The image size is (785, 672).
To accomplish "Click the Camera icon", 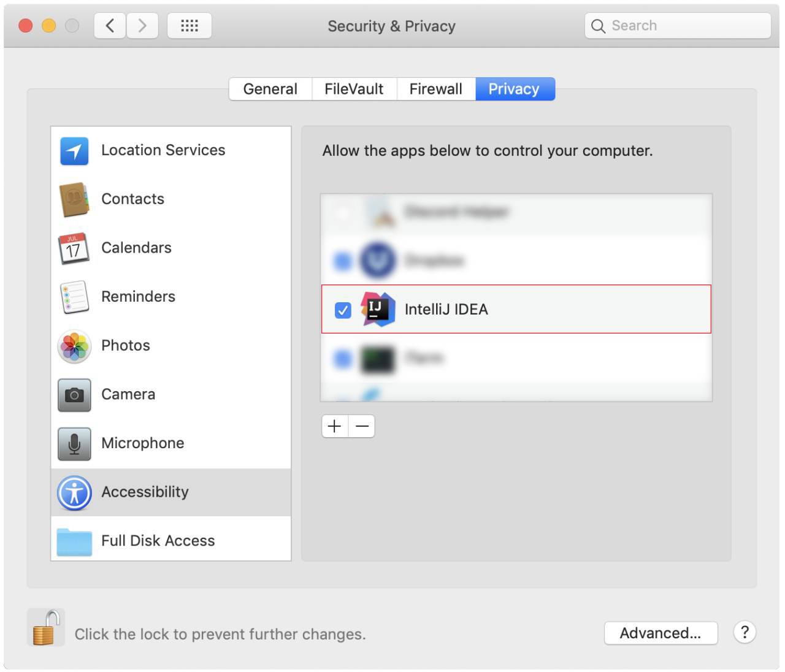I will [74, 395].
